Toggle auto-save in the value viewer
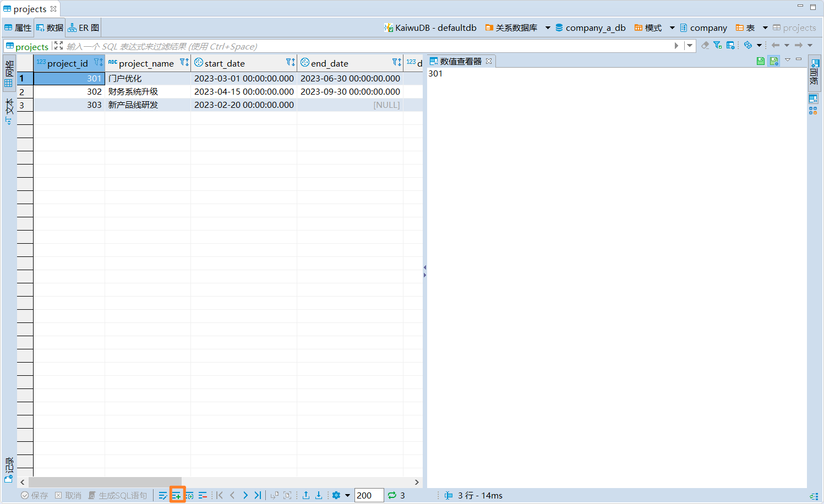 click(774, 61)
